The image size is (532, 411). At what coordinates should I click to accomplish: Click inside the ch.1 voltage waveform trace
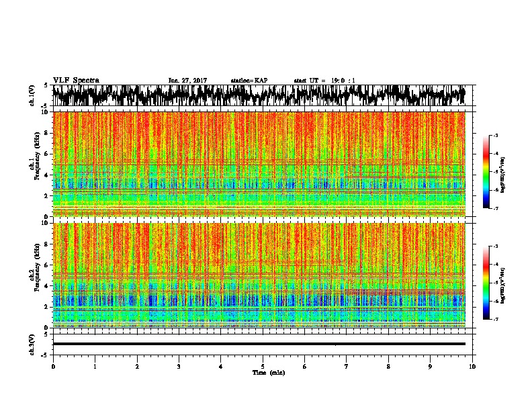[259, 95]
